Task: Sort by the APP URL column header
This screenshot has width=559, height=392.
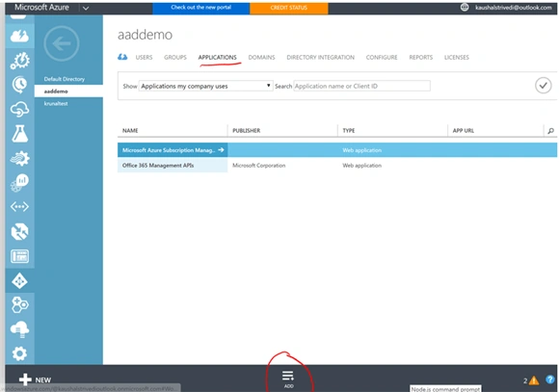Action: [x=464, y=131]
